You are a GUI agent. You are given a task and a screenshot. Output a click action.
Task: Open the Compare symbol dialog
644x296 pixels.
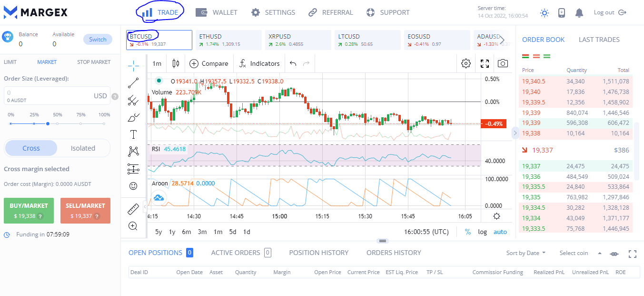209,63
